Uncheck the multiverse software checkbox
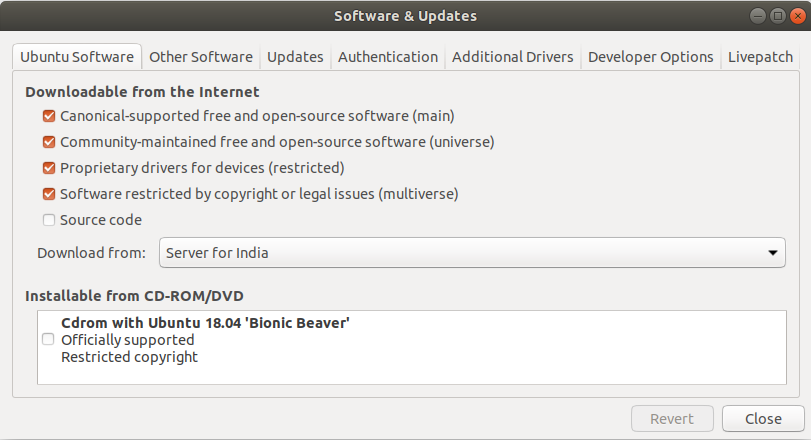The width and height of the screenshot is (811, 440). coord(49,194)
